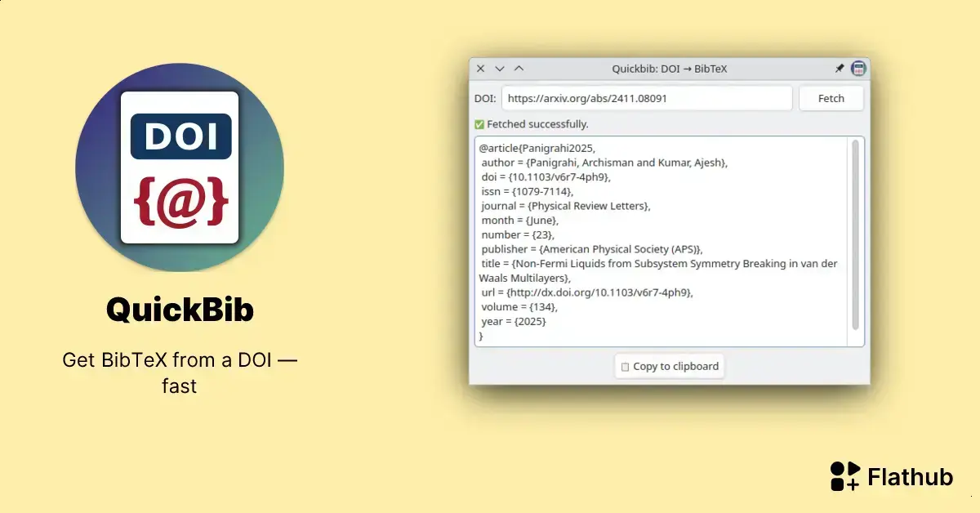Click the Quickbib app icon in titlebar
Image resolution: width=980 pixels, height=513 pixels.
(857, 69)
